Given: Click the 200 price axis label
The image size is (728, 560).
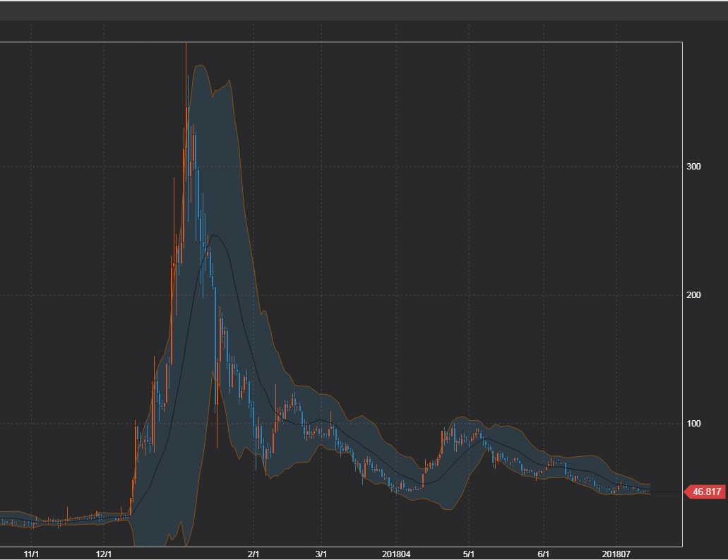Looking at the screenshot, I should pyautogui.click(x=693, y=295).
